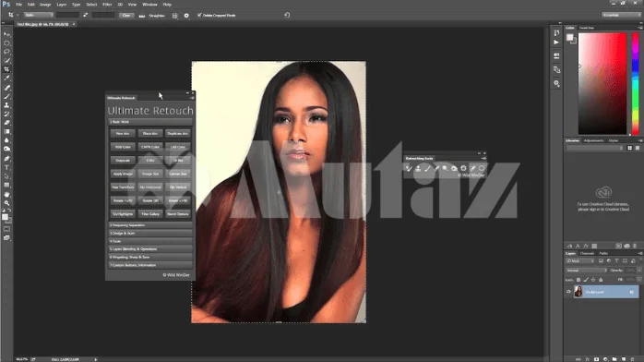644x362 pixels.
Task: Open the Filter menu
Action: (x=107, y=5)
